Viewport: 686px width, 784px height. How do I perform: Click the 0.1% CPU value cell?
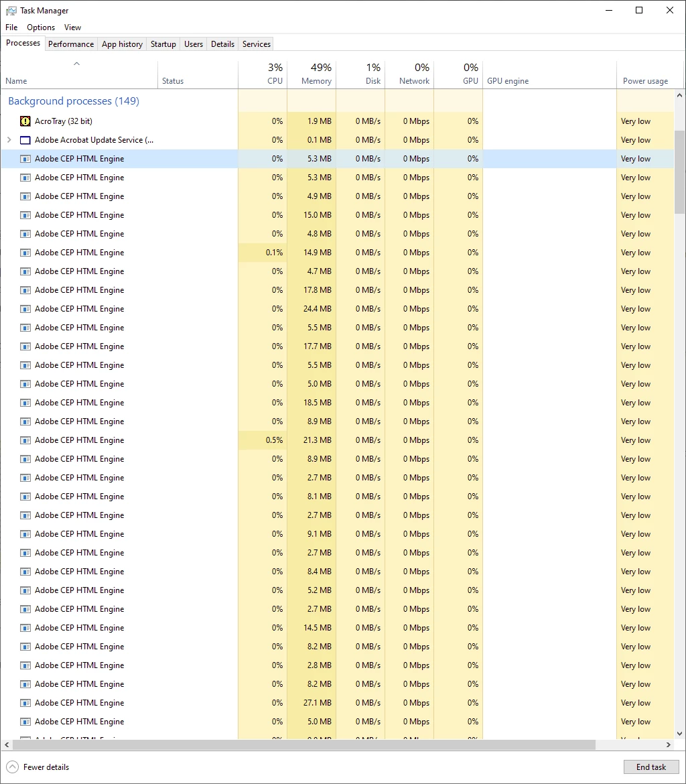point(263,253)
